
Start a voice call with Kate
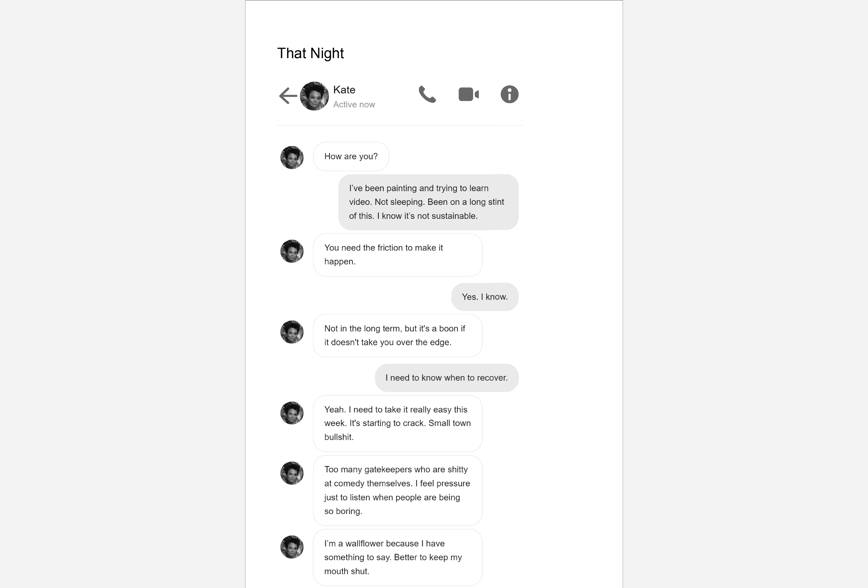point(427,94)
